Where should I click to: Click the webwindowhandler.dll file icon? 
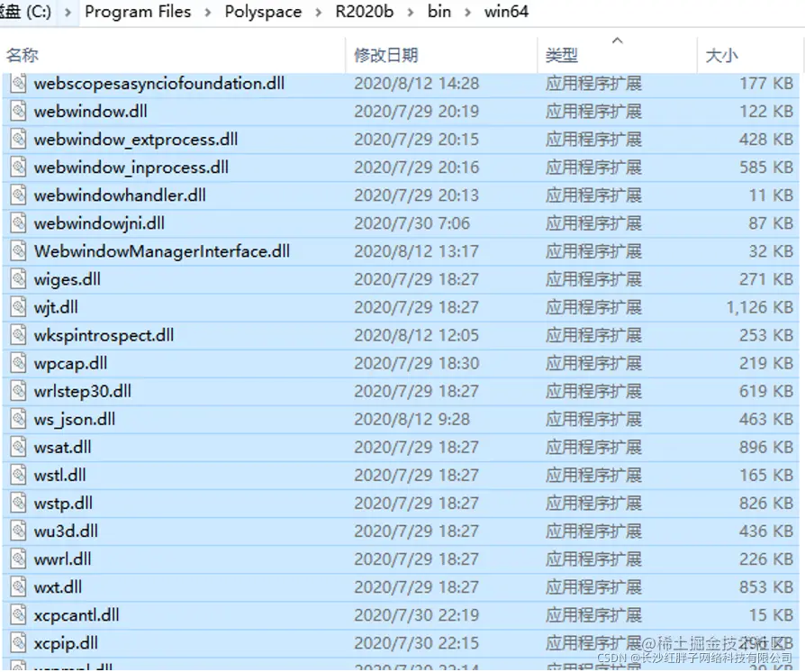pos(19,195)
